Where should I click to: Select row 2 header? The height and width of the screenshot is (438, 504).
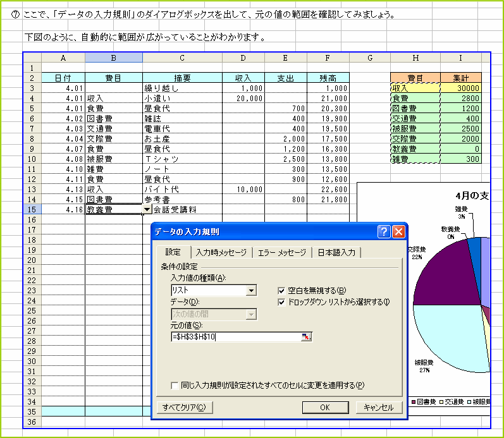click(x=32, y=78)
